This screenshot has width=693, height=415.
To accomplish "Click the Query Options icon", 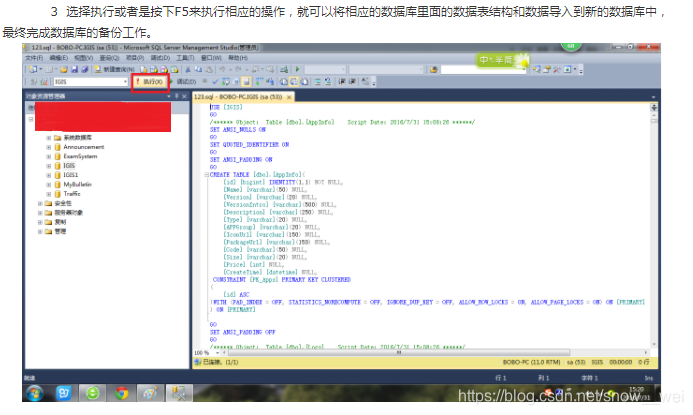I will (236, 82).
